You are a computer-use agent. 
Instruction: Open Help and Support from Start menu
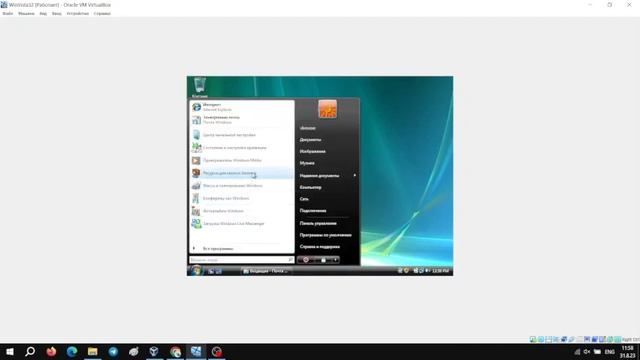pos(319,247)
